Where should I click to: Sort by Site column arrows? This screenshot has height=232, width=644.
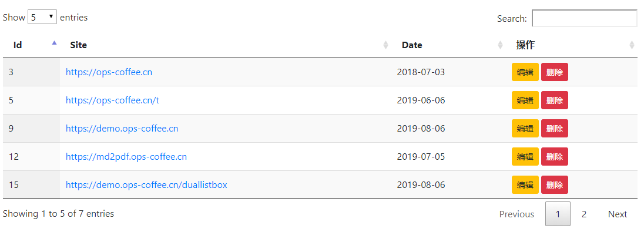click(385, 45)
